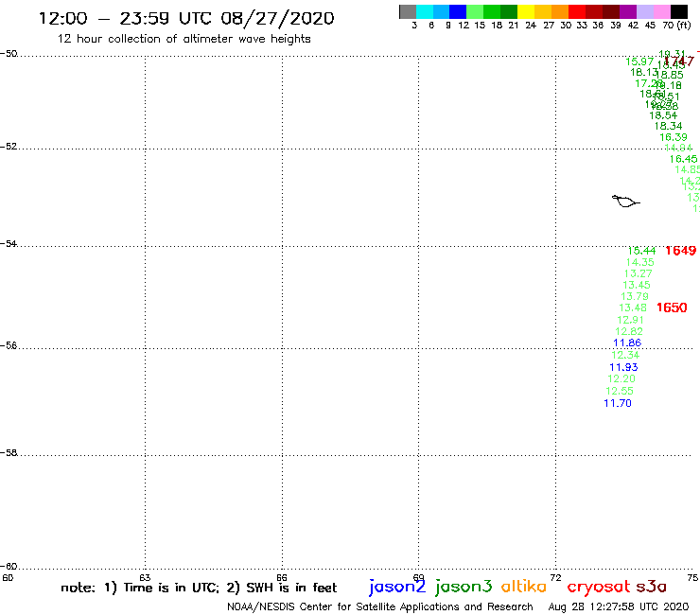Viewport: 700px width, 615px height.
Task: Click the red 1650 pass time label
Action: click(672, 307)
